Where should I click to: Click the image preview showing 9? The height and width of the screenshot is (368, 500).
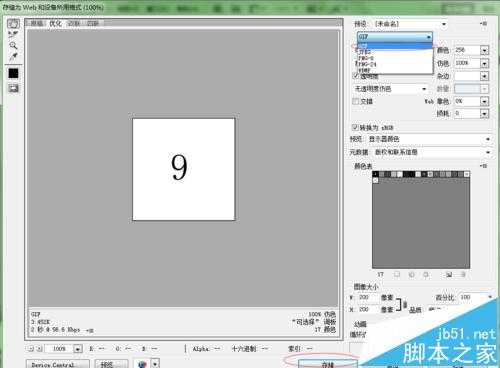[x=184, y=169]
